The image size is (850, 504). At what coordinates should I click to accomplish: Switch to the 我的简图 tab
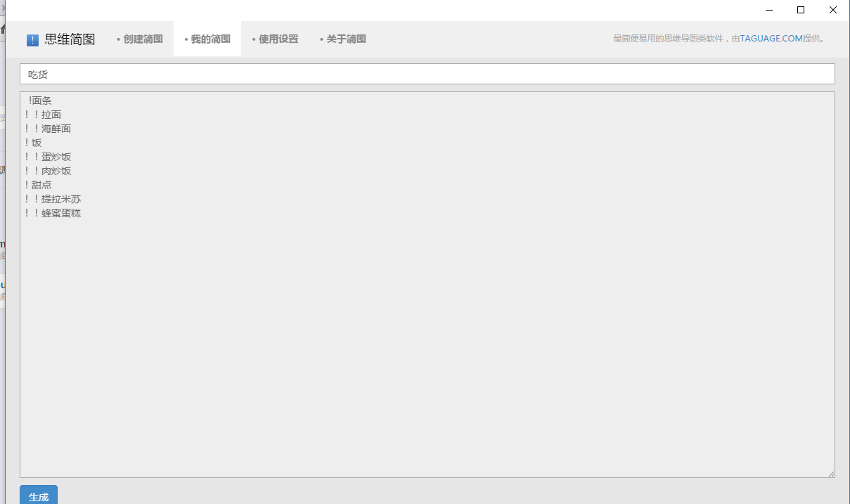point(207,39)
